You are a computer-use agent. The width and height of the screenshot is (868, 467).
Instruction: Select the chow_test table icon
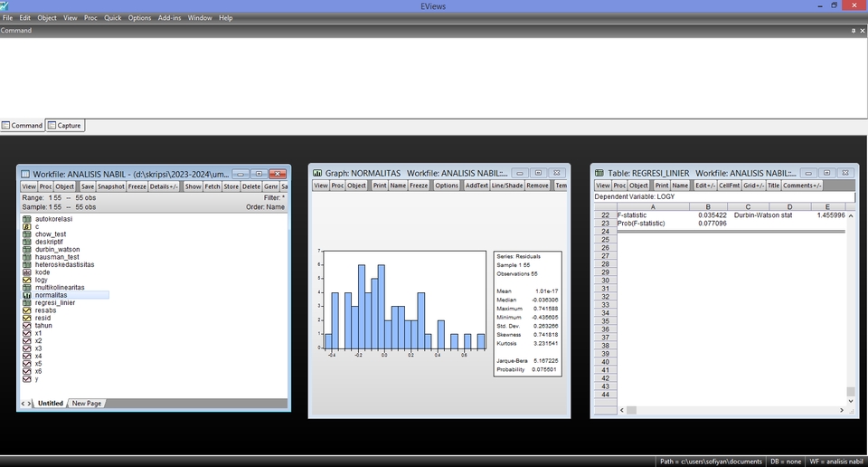(26, 234)
